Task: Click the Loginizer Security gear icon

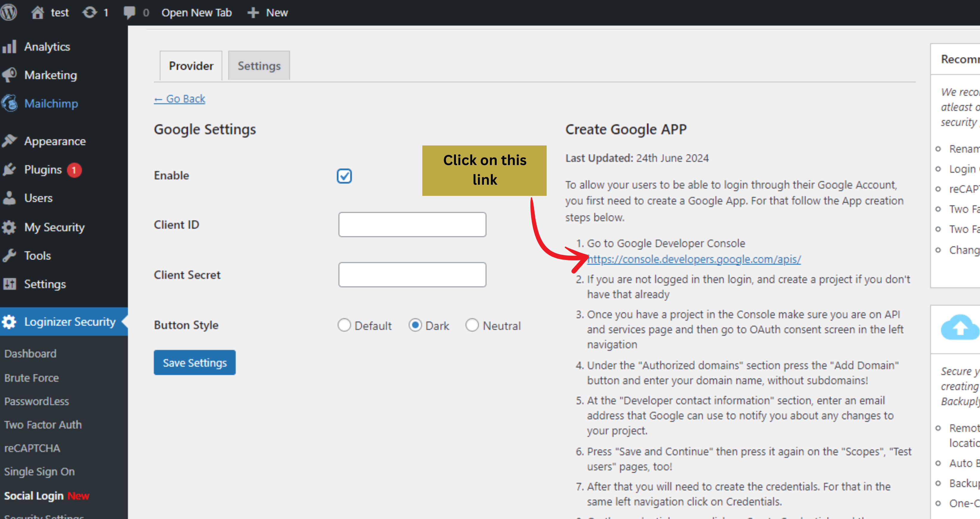Action: (9, 322)
